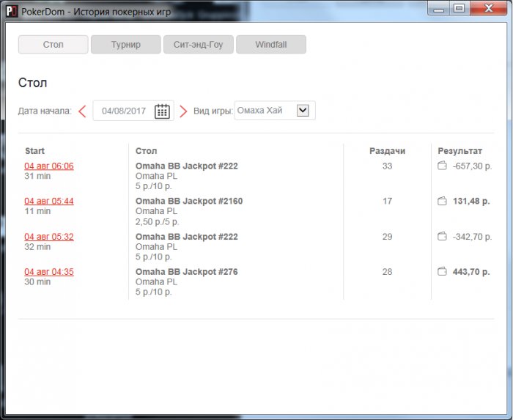Open session link 04 авг 05:32

coord(49,237)
